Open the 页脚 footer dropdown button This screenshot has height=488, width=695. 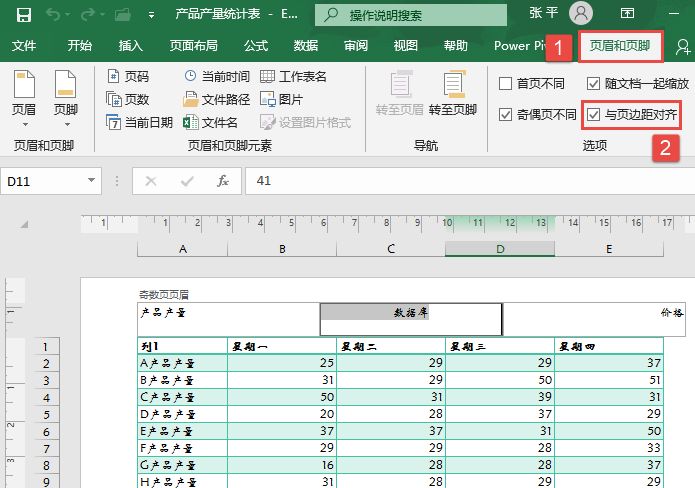[66, 98]
